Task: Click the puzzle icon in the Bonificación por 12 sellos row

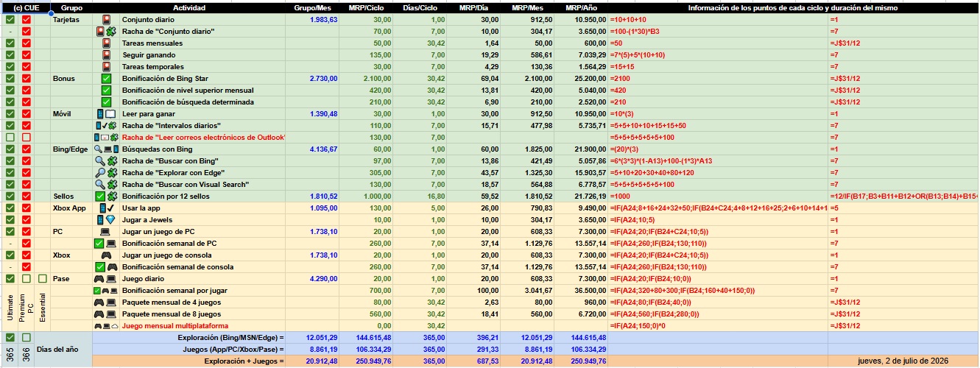Action: 111,197
